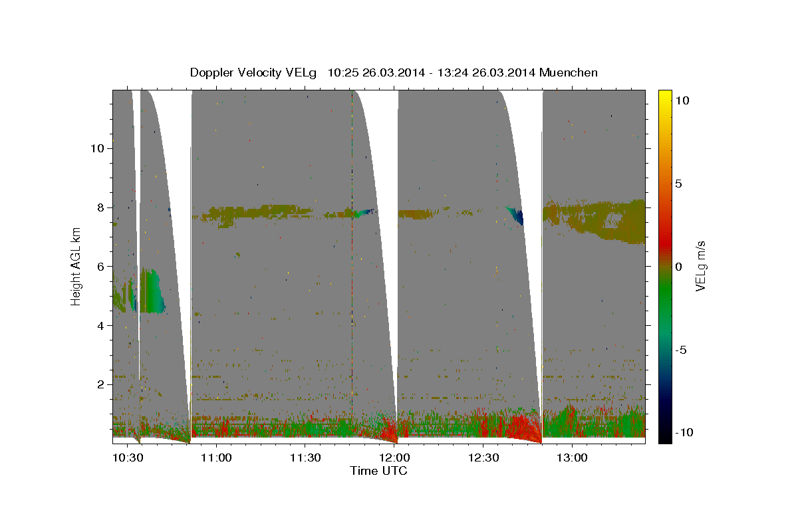This screenshot has height=532, width=798.
Task: Click the plot title 'Doppler Velocity VELg'
Action: tap(252, 72)
